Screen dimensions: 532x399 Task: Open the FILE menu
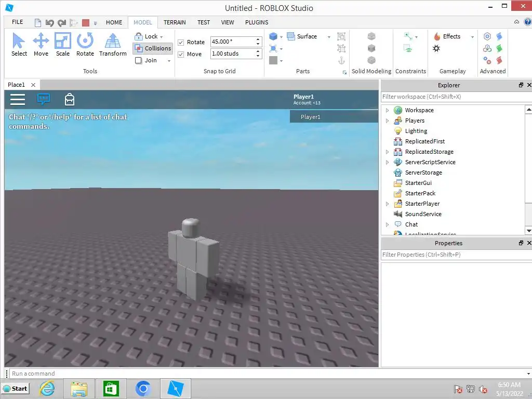(17, 22)
